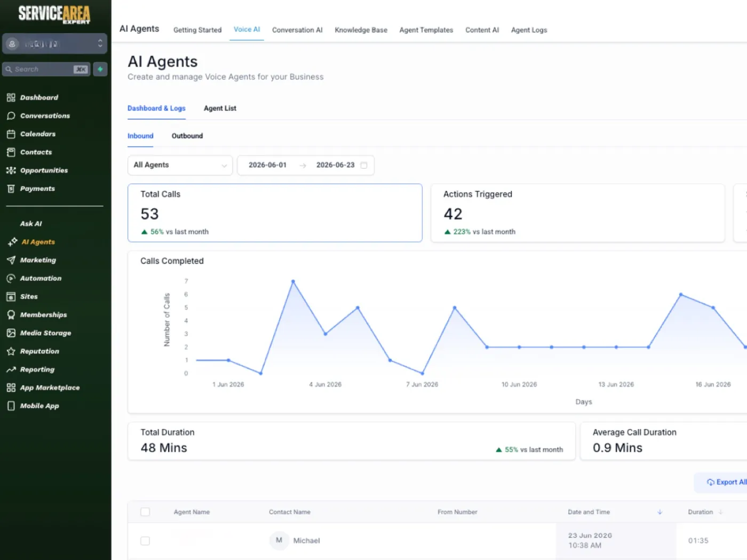This screenshot has width=747, height=560.
Task: Open the Agent Templates tab
Action: 426,30
